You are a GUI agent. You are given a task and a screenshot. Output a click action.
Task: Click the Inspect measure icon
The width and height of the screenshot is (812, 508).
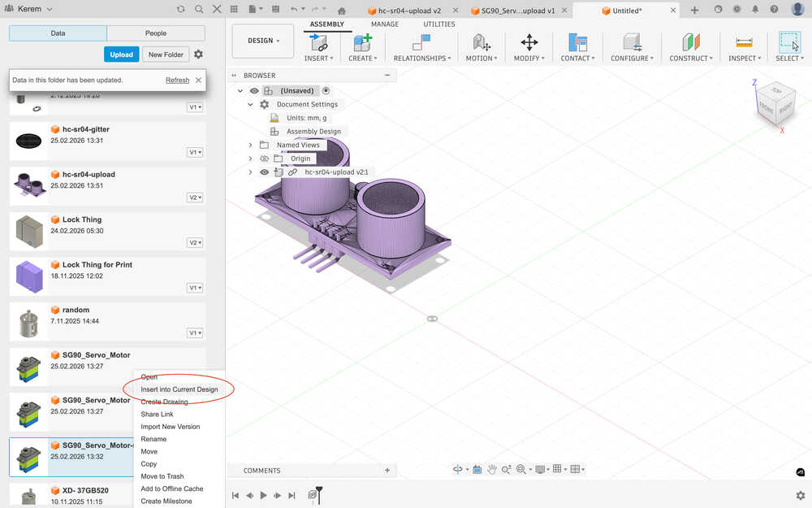point(744,42)
